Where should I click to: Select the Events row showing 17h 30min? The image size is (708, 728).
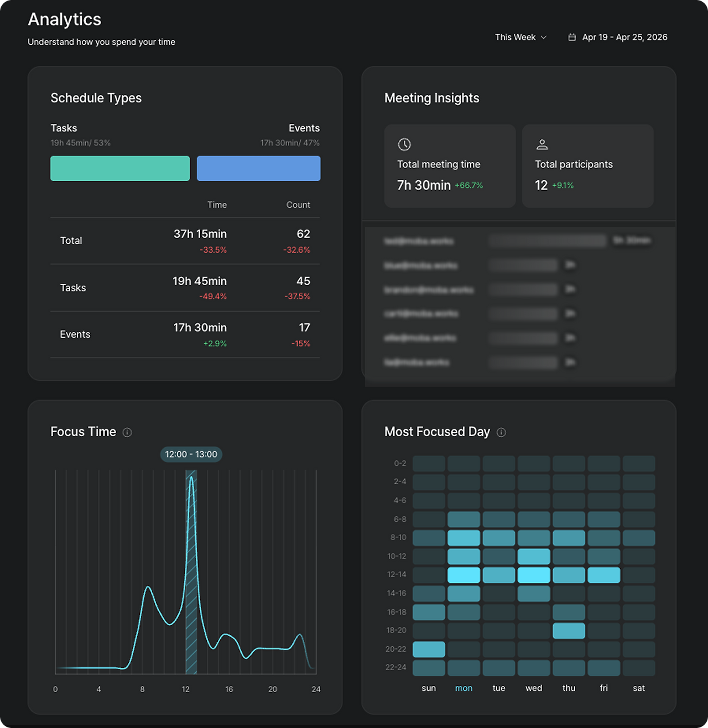tap(185, 334)
